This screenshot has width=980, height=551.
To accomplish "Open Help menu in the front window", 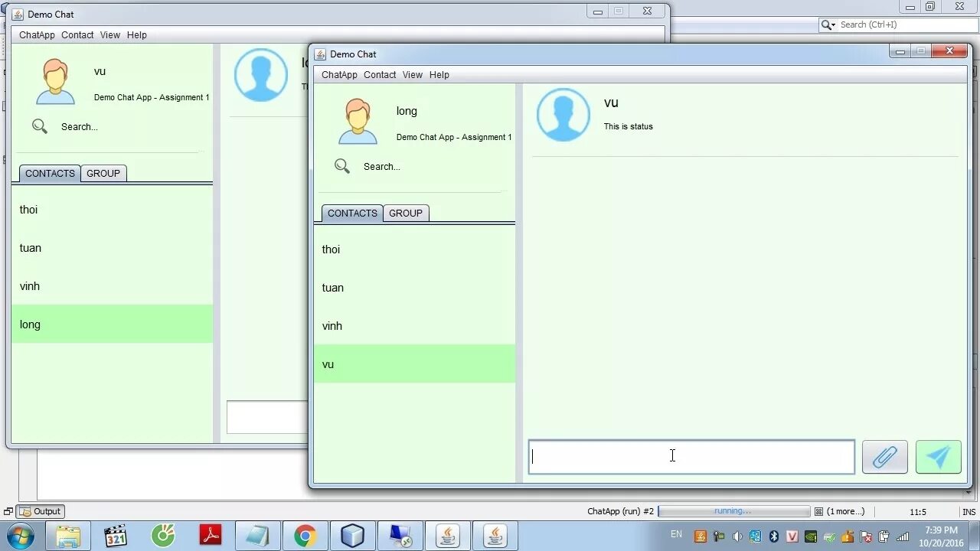I will 439,75.
